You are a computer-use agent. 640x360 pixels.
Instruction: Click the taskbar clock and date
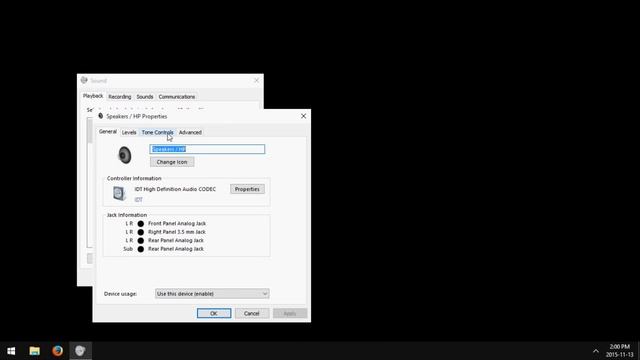pyautogui.click(x=619, y=351)
